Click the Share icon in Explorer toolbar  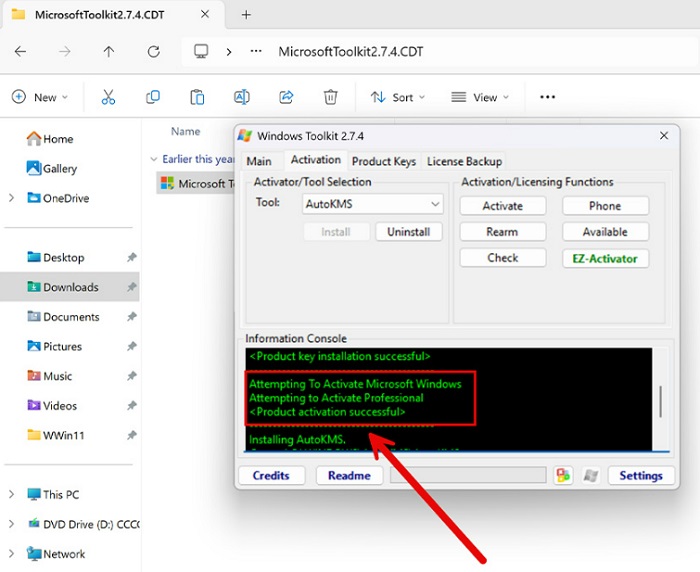coord(286,97)
